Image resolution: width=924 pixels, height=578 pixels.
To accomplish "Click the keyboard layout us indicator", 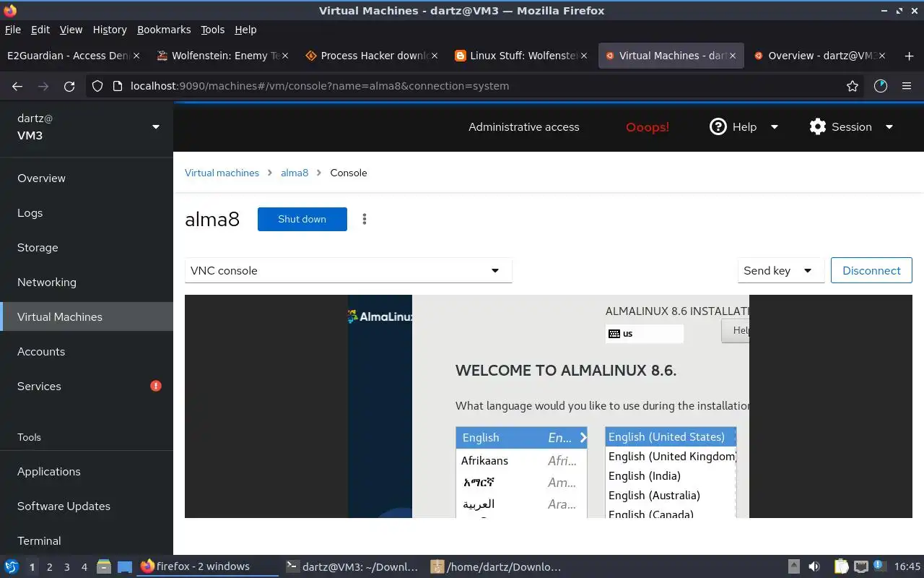I will point(644,333).
